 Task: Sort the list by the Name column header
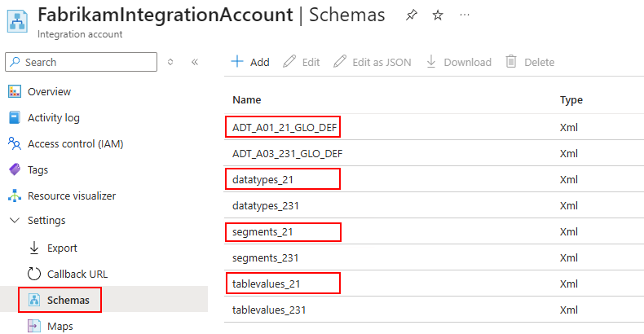click(x=247, y=100)
